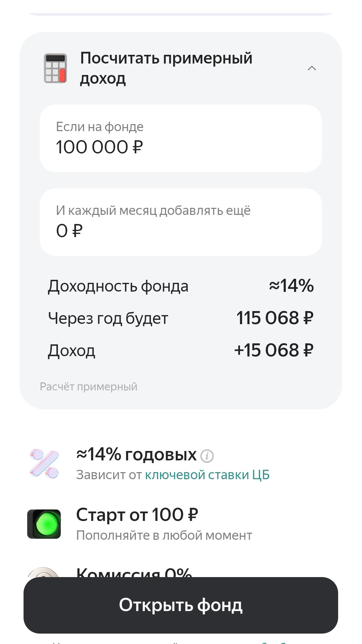362x644 pixels.
Task: Collapse the income calculator section
Action: point(312,68)
